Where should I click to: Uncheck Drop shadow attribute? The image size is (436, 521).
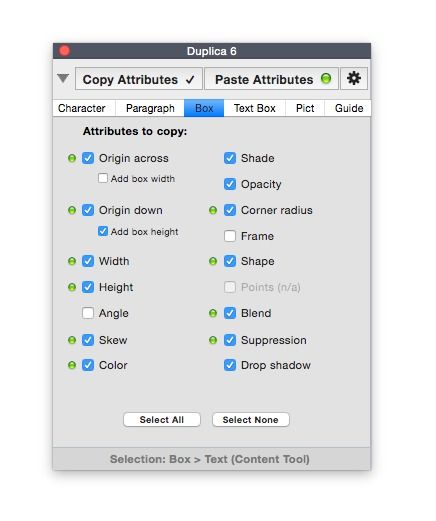point(230,365)
